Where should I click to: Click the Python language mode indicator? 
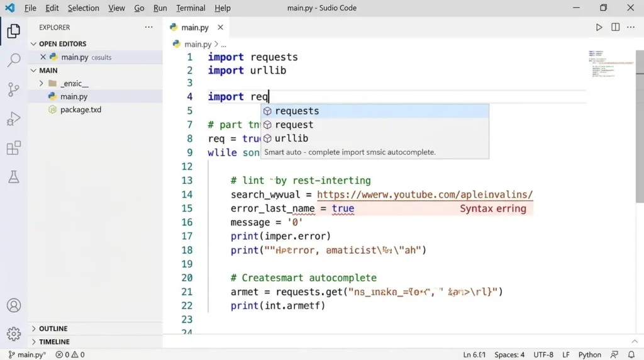[x=589, y=354]
